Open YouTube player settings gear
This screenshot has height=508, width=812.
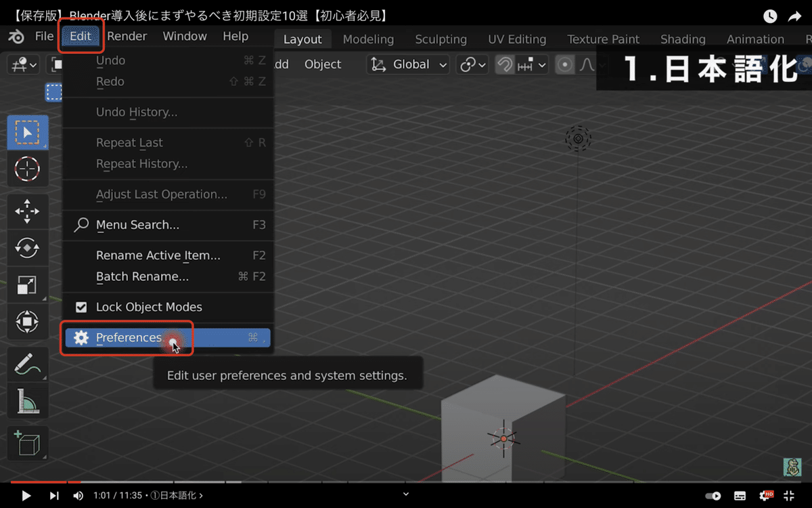coord(766,496)
